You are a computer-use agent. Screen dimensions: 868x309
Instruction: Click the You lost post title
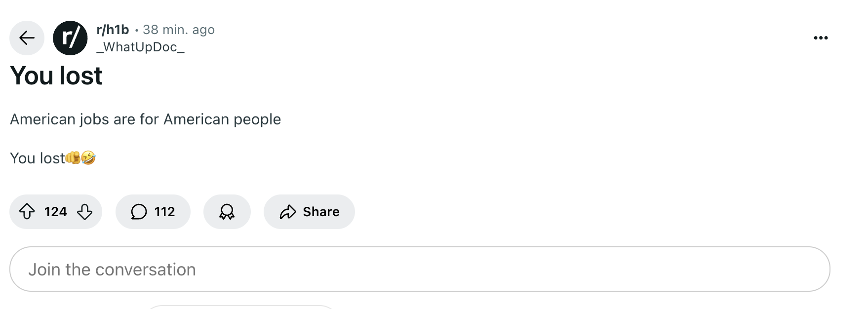click(x=56, y=76)
